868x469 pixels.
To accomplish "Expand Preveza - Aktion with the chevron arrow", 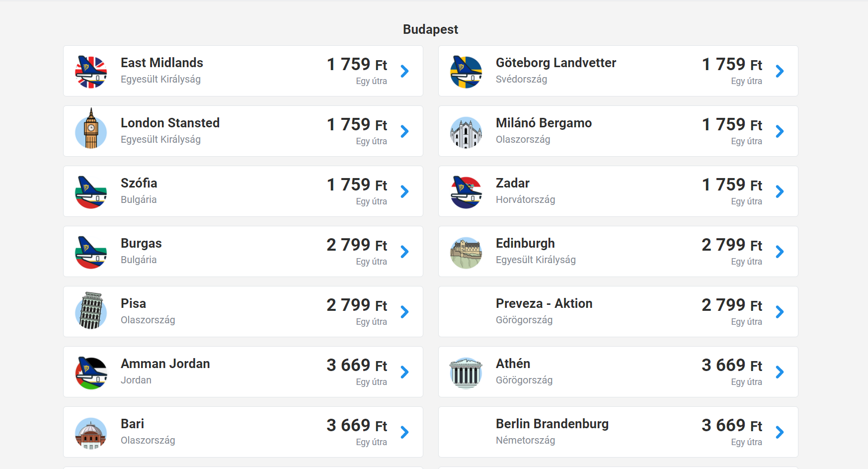I will click(x=780, y=312).
